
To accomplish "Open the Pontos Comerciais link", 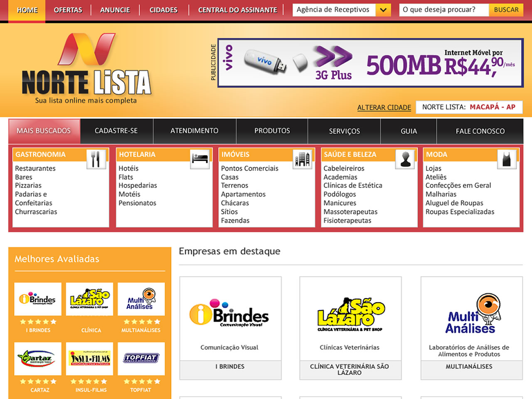I will click(250, 168).
